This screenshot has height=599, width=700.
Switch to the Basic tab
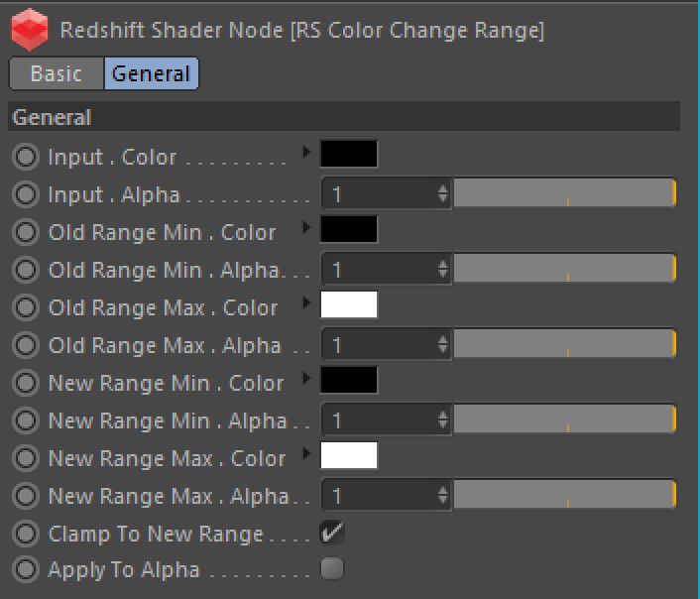click(57, 73)
